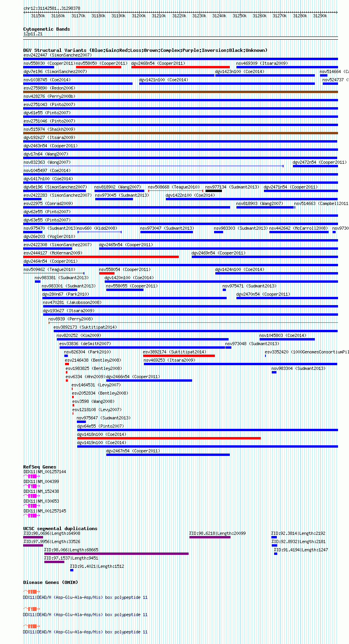Screen dimensions: 349x644
Task: Select the purple bar for %ID:98.6218|Length:20099
Action: pyautogui.click(x=210, y=537)
